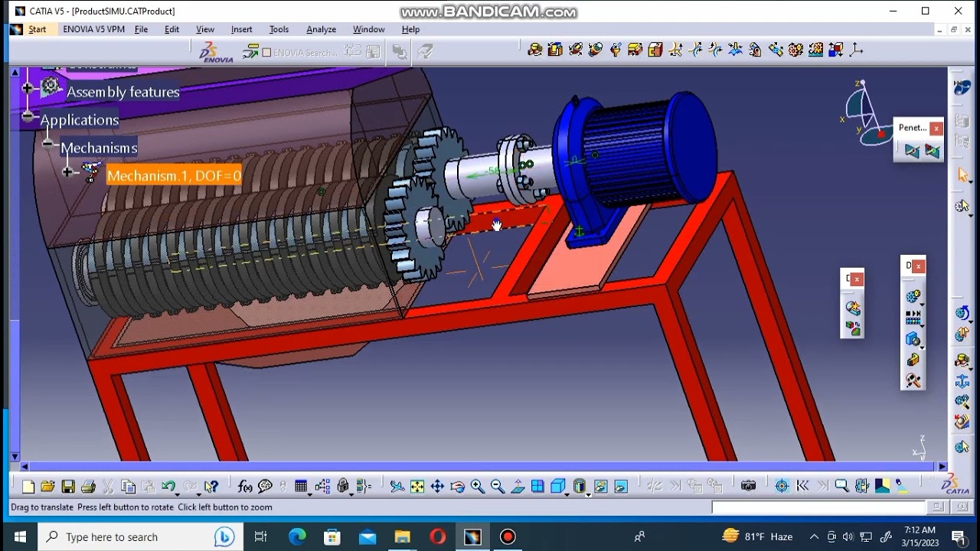
Task: Select the Mechanism.1, DOF=0 tree item
Action: click(x=175, y=176)
